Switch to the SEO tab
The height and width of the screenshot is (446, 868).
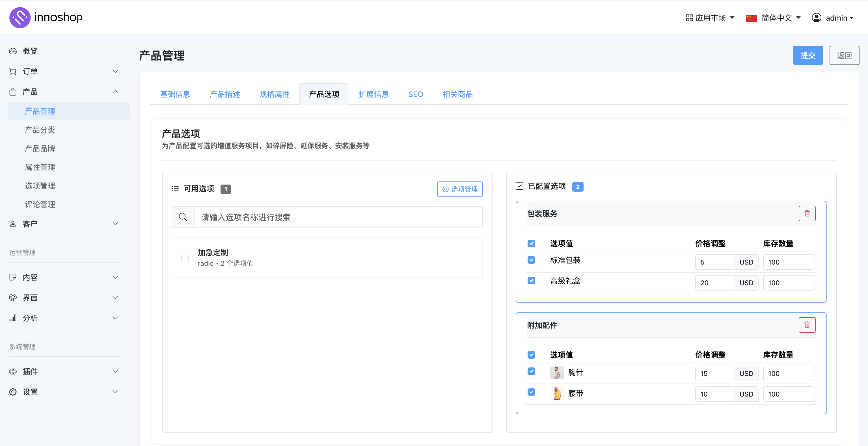coord(415,94)
